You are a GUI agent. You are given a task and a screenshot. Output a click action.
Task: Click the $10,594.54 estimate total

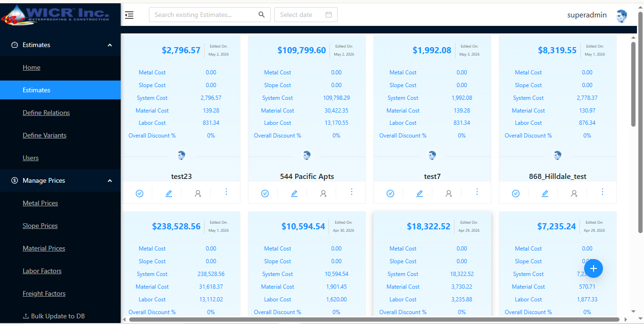coord(303,227)
